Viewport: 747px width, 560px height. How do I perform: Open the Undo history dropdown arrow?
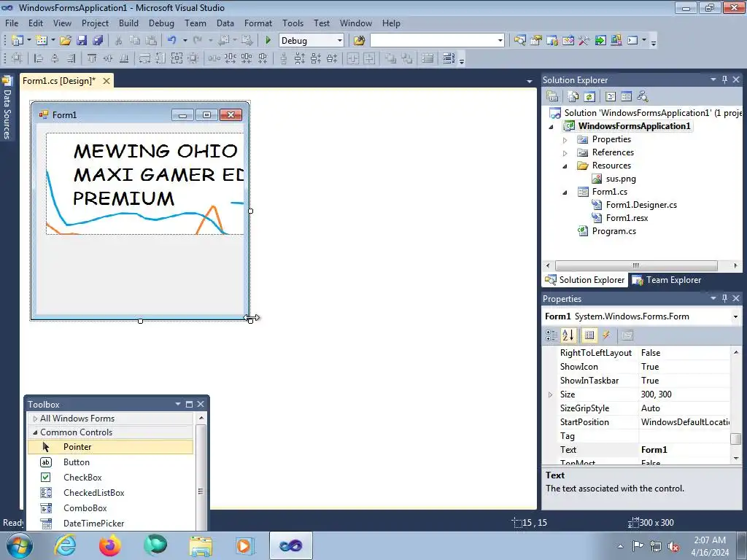coord(185,41)
